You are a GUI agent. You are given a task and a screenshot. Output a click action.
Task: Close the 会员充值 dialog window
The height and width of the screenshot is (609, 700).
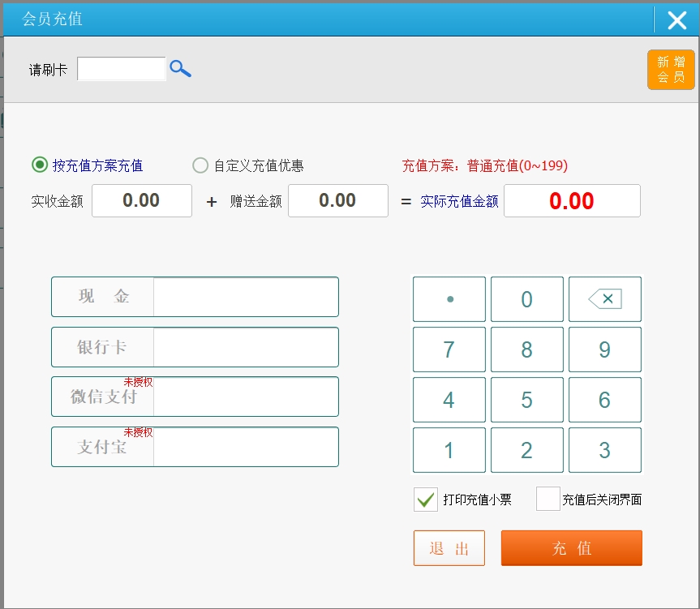coord(676,20)
